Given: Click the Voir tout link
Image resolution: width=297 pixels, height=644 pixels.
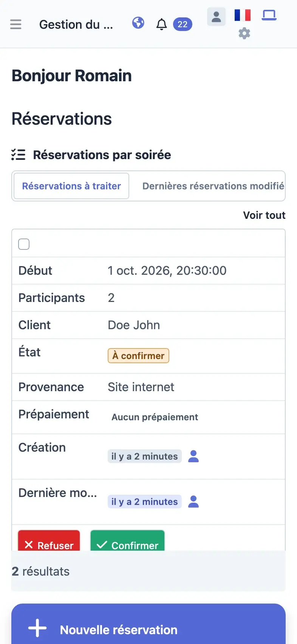Looking at the screenshot, I should [x=264, y=215].
